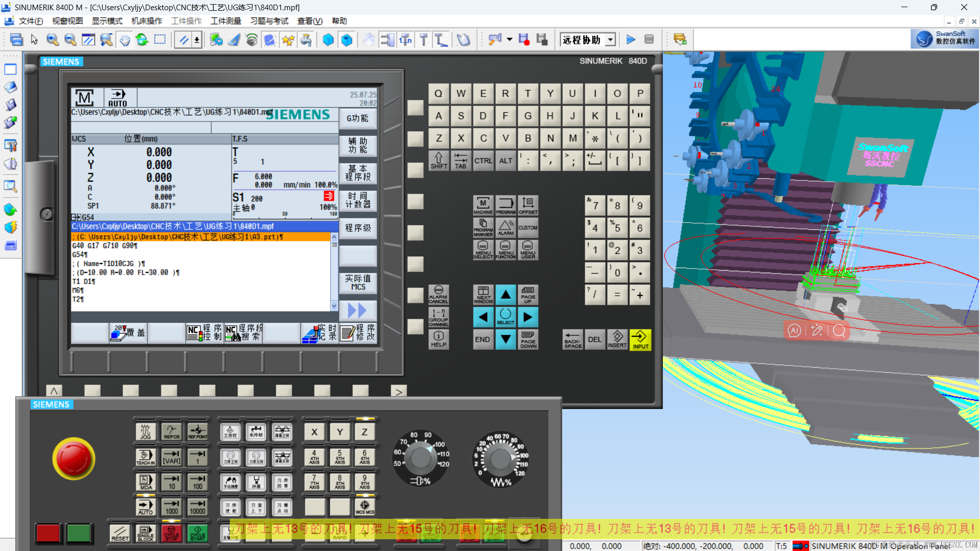Activate JOG mode on the operation panel
980x551 pixels.
click(x=146, y=432)
